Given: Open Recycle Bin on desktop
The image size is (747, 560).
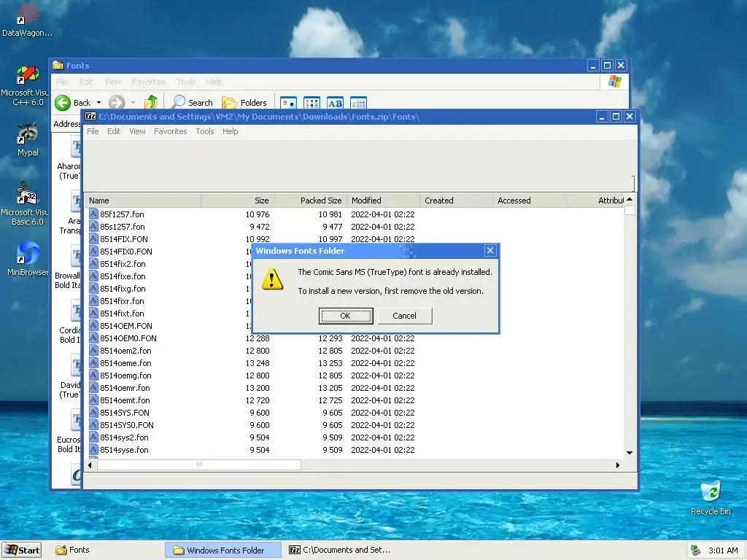Looking at the screenshot, I should 711,498.
